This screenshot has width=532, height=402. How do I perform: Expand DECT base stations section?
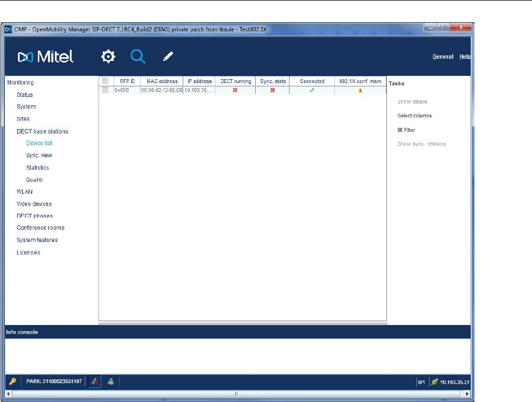[x=43, y=131]
